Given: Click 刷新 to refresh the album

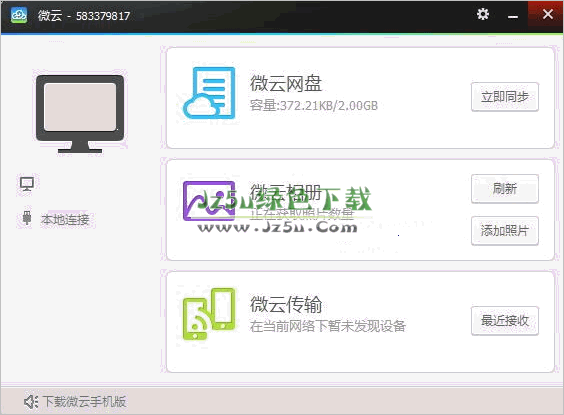Looking at the screenshot, I should click(505, 189).
